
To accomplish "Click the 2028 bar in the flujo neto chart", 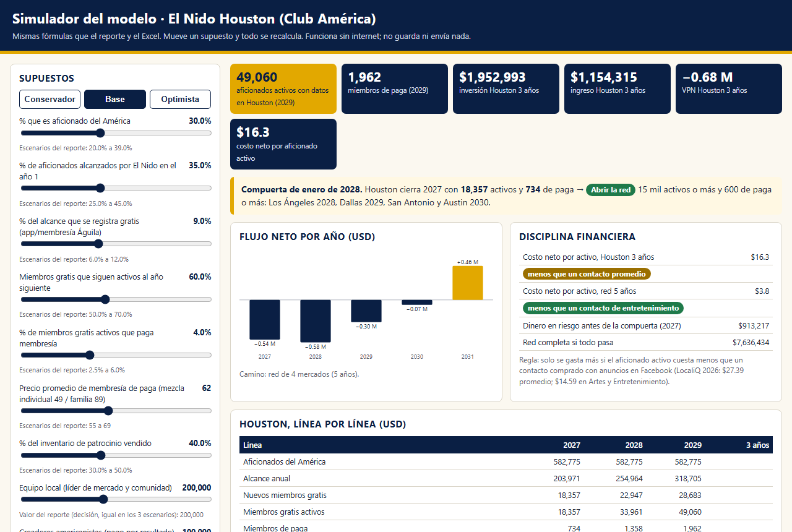I will pyautogui.click(x=316, y=321).
